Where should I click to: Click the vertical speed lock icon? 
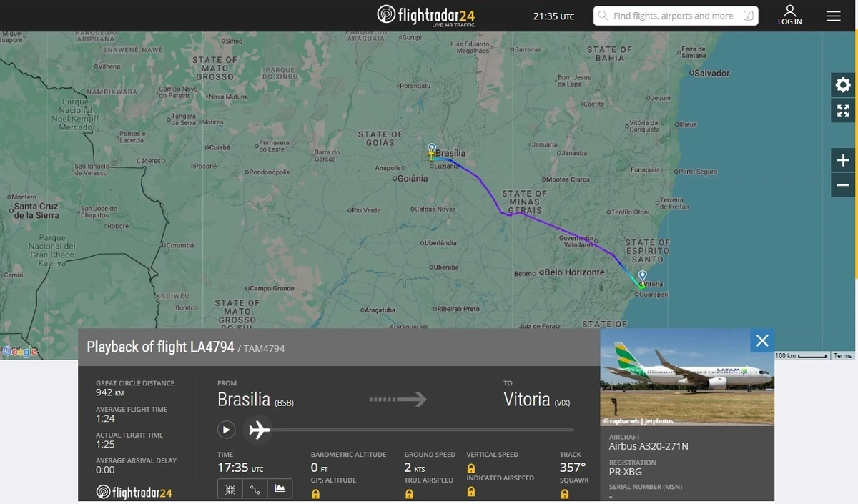pyautogui.click(x=471, y=468)
